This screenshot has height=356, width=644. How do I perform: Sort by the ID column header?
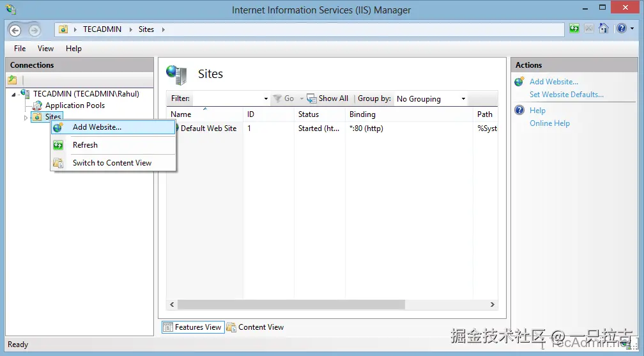click(268, 114)
